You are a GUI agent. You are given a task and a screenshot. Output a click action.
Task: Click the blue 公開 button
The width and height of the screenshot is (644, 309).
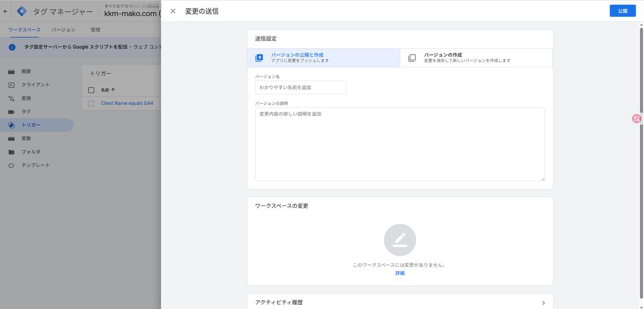(623, 11)
